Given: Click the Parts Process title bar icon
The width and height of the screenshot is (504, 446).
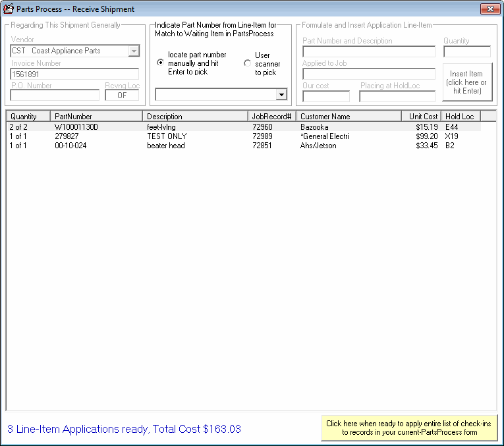Looking at the screenshot, I should 9,9.
